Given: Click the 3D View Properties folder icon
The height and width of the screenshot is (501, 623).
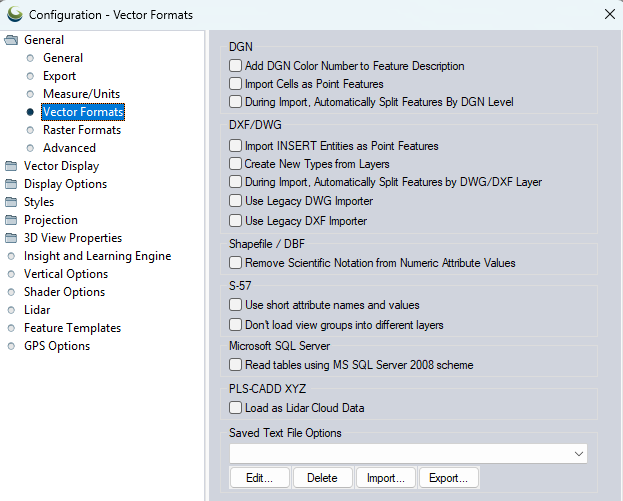Looking at the screenshot, I should (11, 238).
